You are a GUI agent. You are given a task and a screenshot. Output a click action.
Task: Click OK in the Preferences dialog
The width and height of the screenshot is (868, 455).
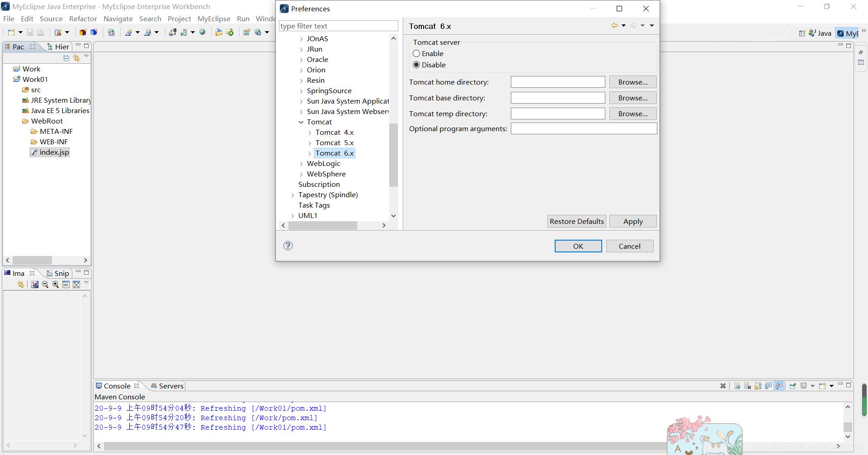(578, 246)
